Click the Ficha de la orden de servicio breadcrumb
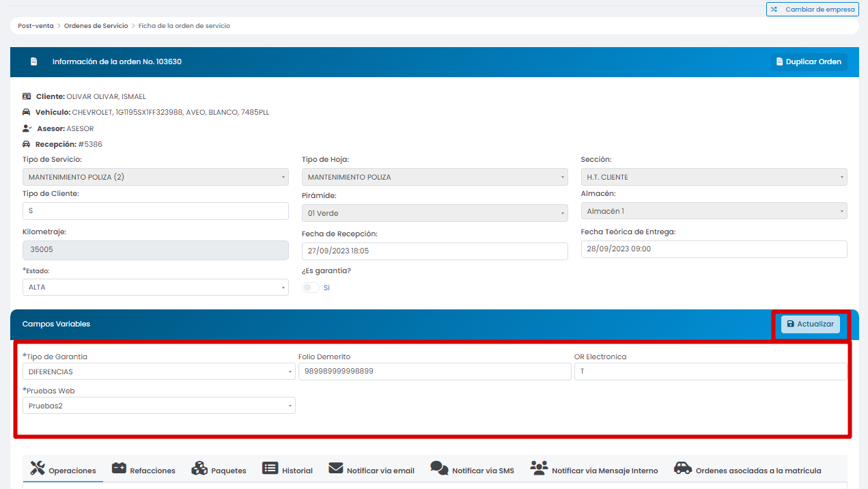868x489 pixels. tap(184, 26)
